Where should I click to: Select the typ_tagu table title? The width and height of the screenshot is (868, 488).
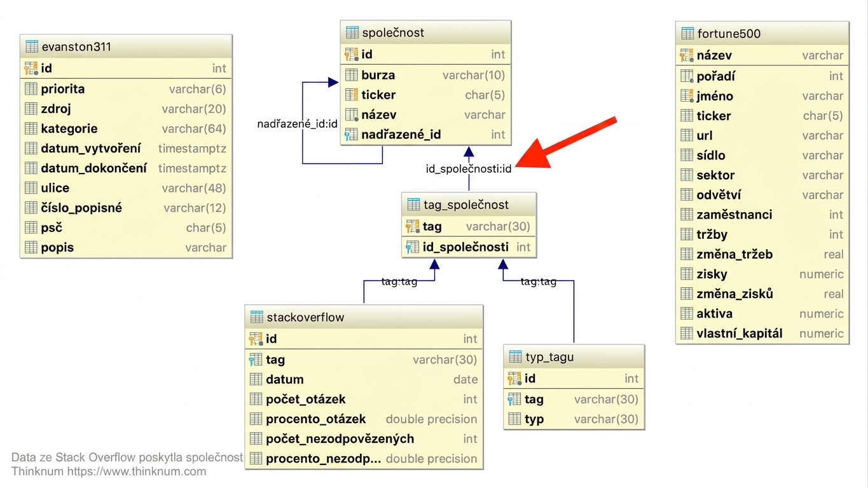(x=550, y=357)
